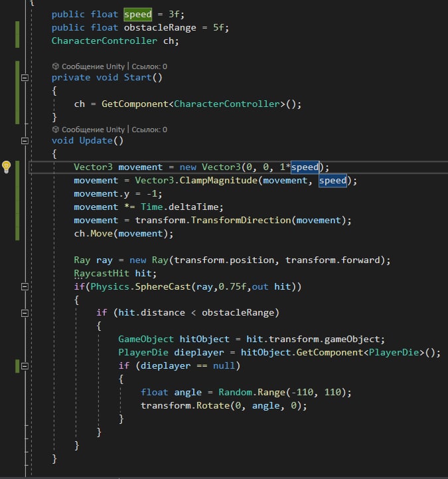This screenshot has height=479, width=448.
Task: Click the 'angle' variable declaration
Action: point(188,392)
